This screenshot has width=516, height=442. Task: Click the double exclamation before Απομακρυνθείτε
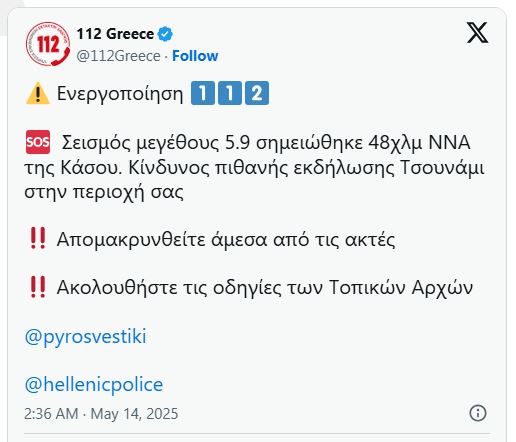[x=38, y=238]
